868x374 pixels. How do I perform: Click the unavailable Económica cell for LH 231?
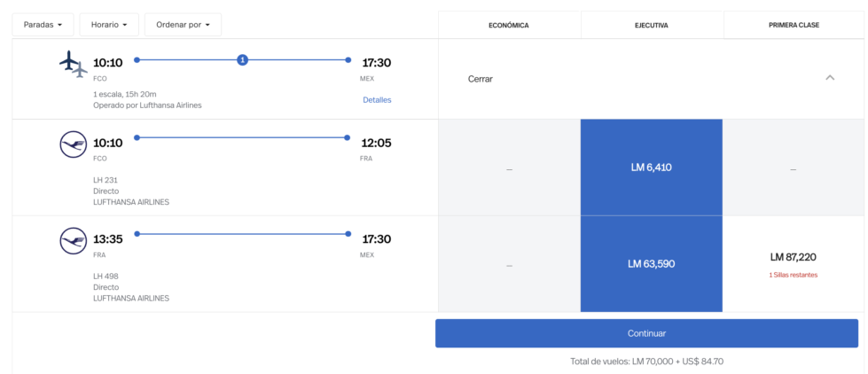click(x=509, y=168)
